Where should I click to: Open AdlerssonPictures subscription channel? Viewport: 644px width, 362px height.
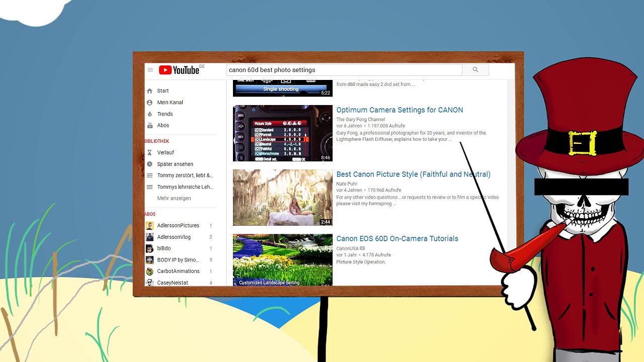178,226
